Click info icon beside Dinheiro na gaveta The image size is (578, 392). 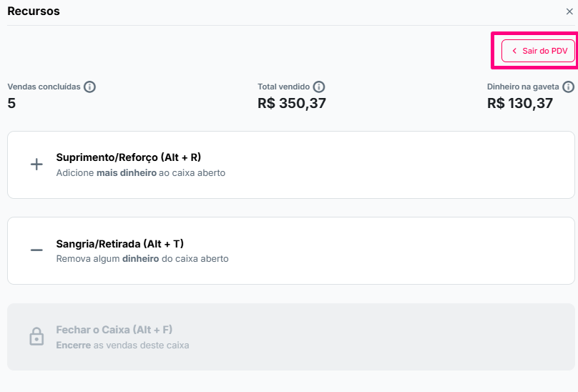pyautogui.click(x=568, y=87)
